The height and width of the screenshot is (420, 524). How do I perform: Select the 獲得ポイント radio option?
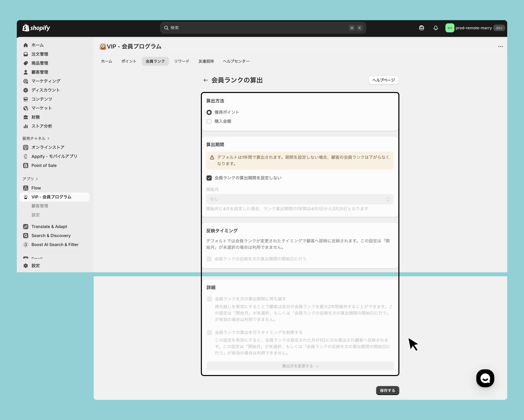[x=209, y=112]
